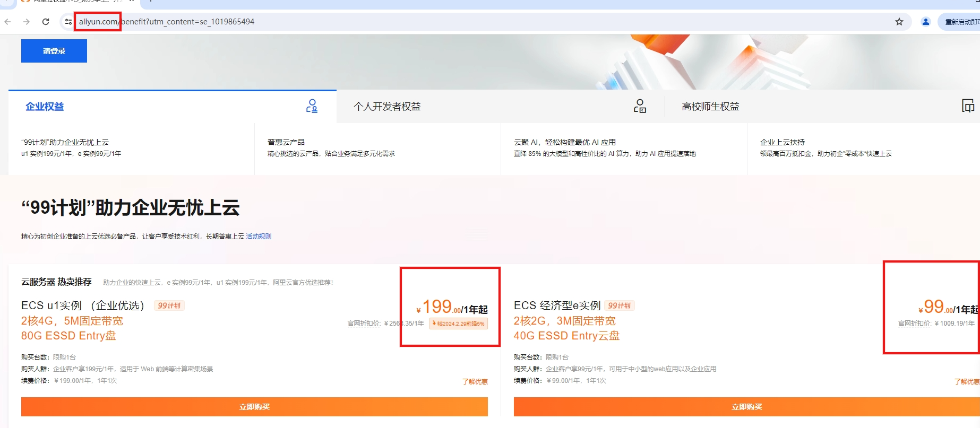Open 了解优惠 link for ECS u1实例
This screenshot has height=428, width=980.
[x=475, y=381]
